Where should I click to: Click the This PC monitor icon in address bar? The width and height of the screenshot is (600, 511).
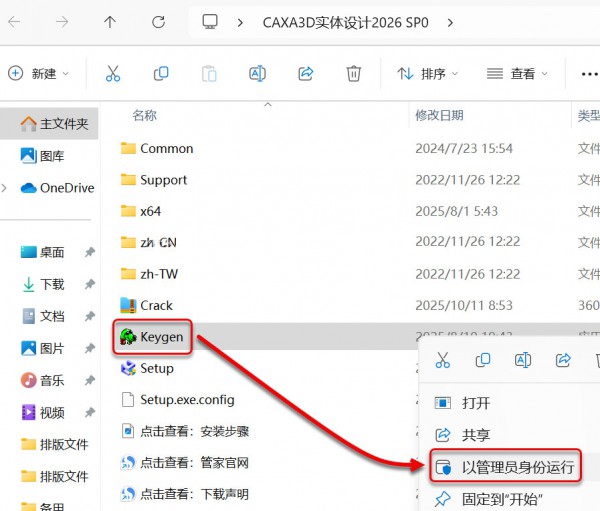coord(210,22)
